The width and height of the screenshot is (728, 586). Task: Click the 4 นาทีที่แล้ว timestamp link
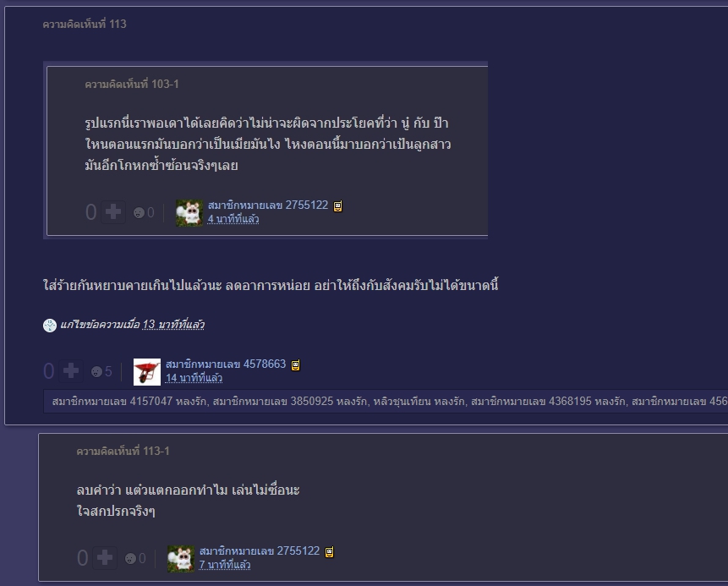233,219
